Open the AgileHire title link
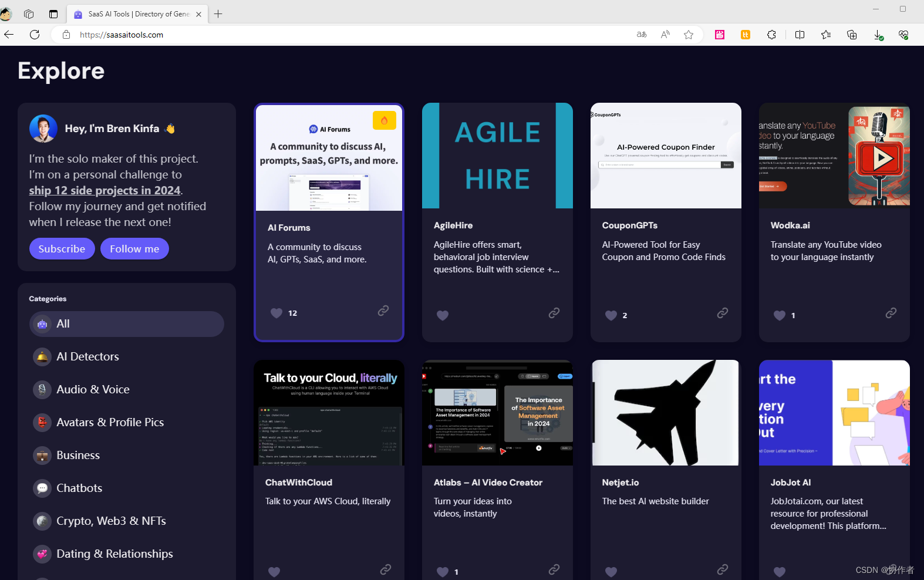Viewport: 924px width, 580px height. click(453, 225)
